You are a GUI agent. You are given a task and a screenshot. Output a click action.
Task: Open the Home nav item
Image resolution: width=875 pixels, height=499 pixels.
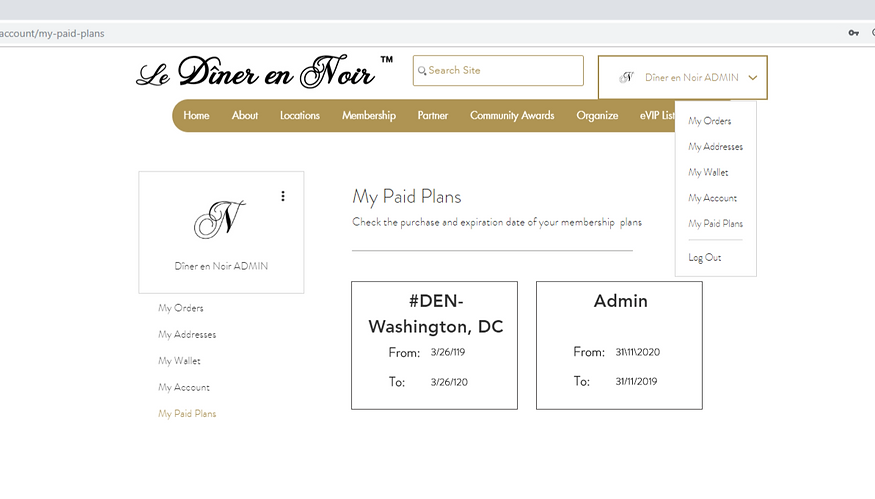(196, 116)
